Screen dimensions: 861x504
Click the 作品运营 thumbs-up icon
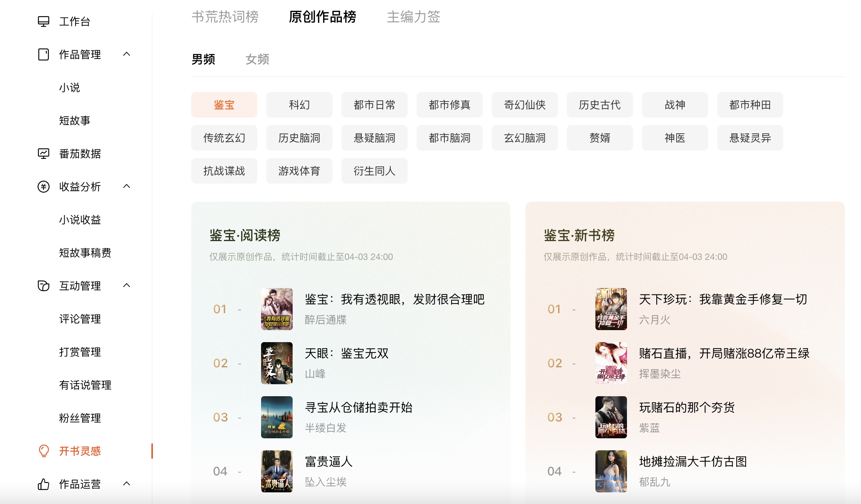[x=44, y=484]
